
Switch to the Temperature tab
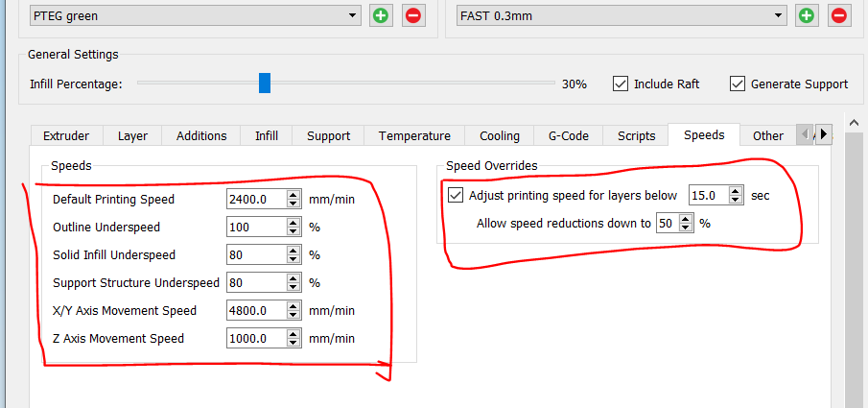pos(414,136)
